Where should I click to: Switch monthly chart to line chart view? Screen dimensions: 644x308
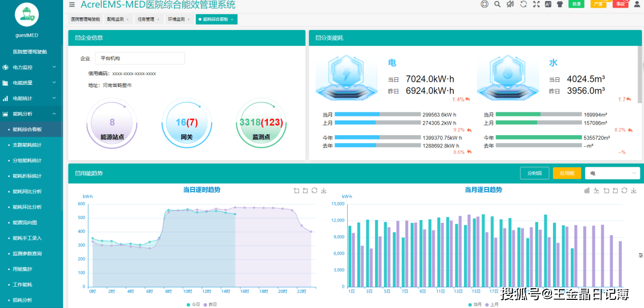click(596, 191)
